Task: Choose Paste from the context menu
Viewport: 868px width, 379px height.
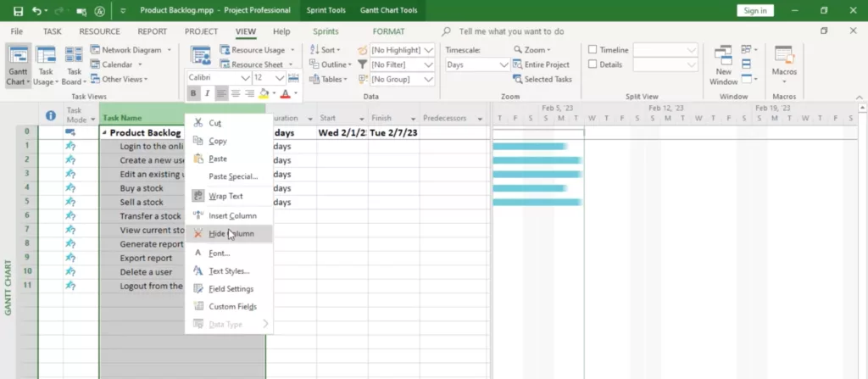Action: tap(229, 159)
